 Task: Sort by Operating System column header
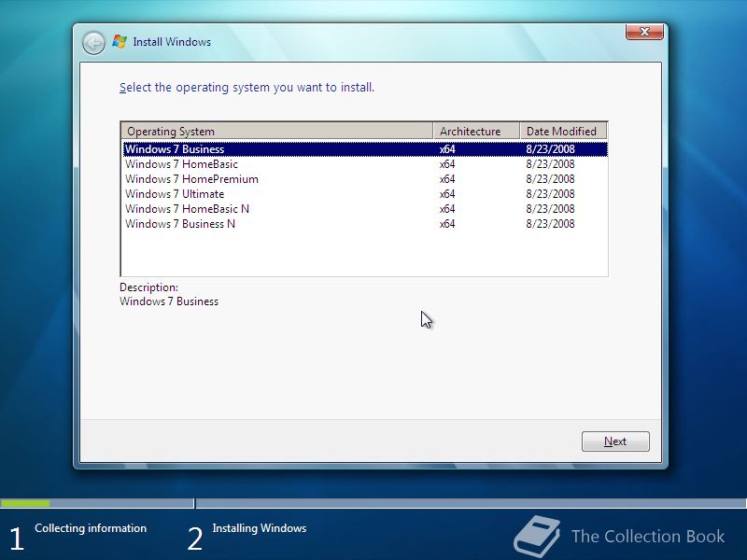click(x=276, y=131)
